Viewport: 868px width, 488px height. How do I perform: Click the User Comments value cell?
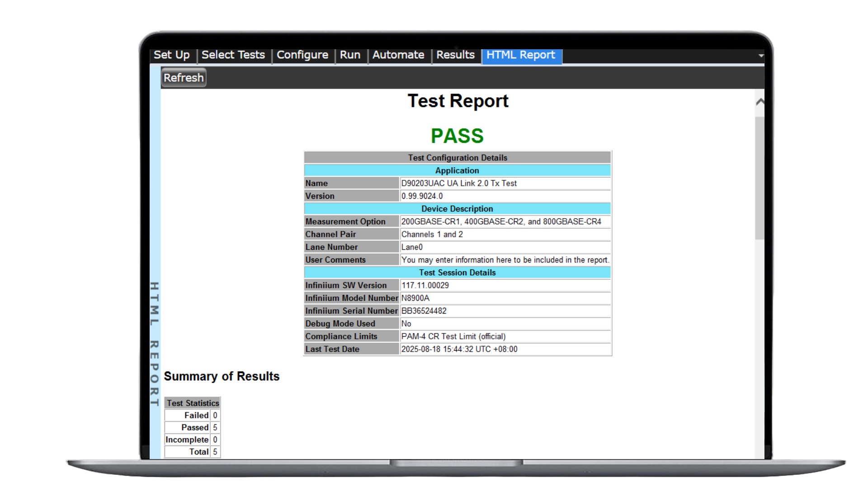[x=505, y=260]
